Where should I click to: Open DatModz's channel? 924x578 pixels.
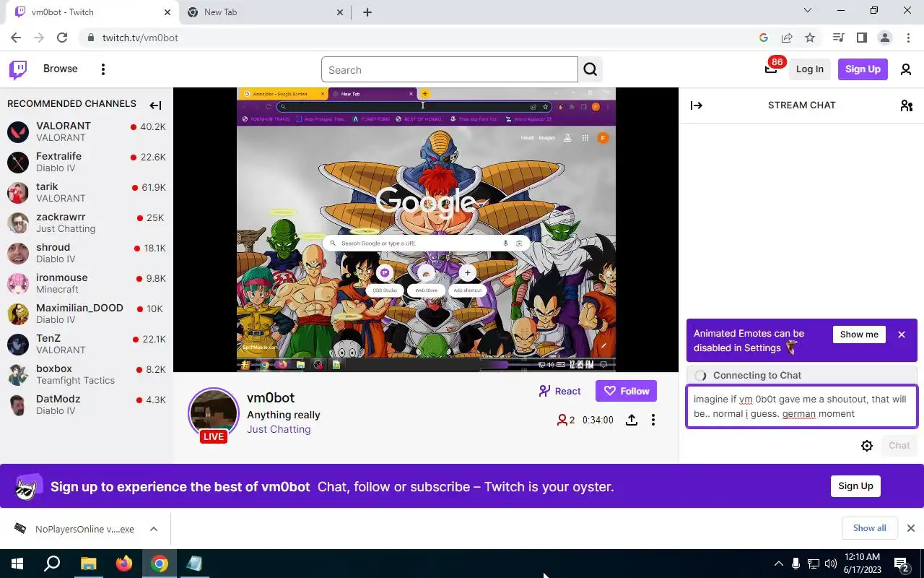pos(87,405)
